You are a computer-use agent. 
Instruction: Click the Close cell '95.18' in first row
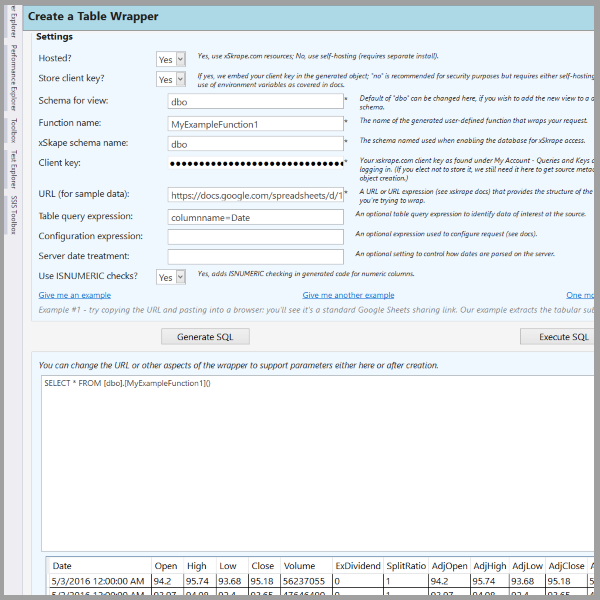click(262, 581)
